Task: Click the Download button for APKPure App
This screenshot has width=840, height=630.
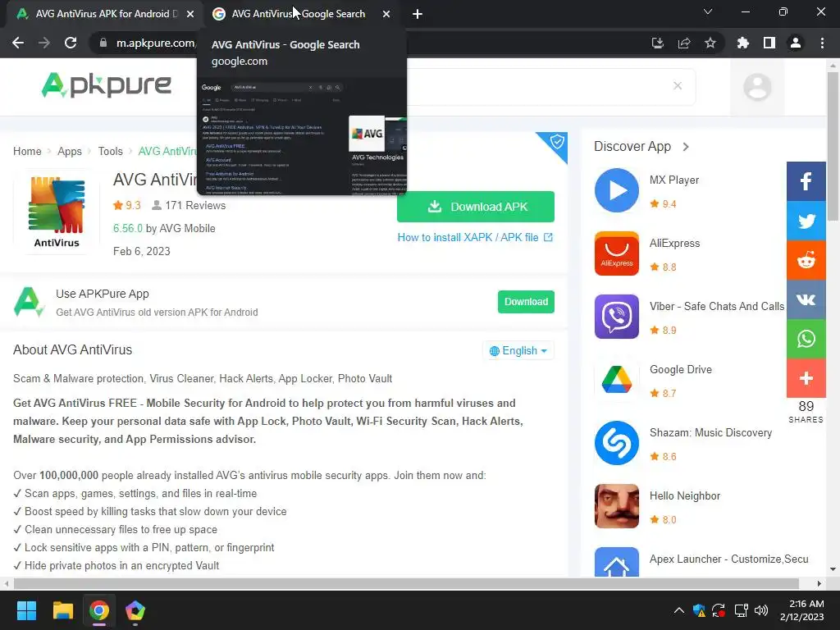Action: pos(526,302)
